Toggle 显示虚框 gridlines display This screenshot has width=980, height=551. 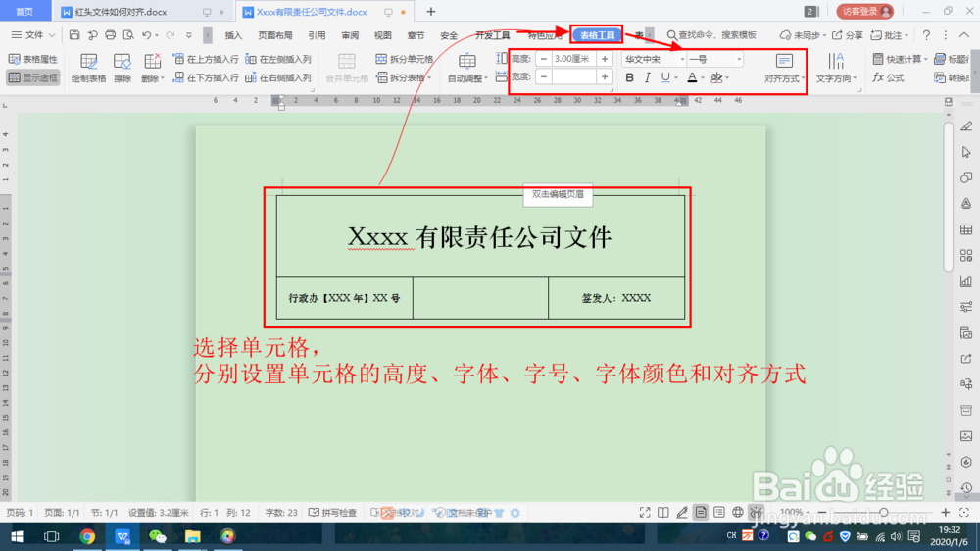33,77
